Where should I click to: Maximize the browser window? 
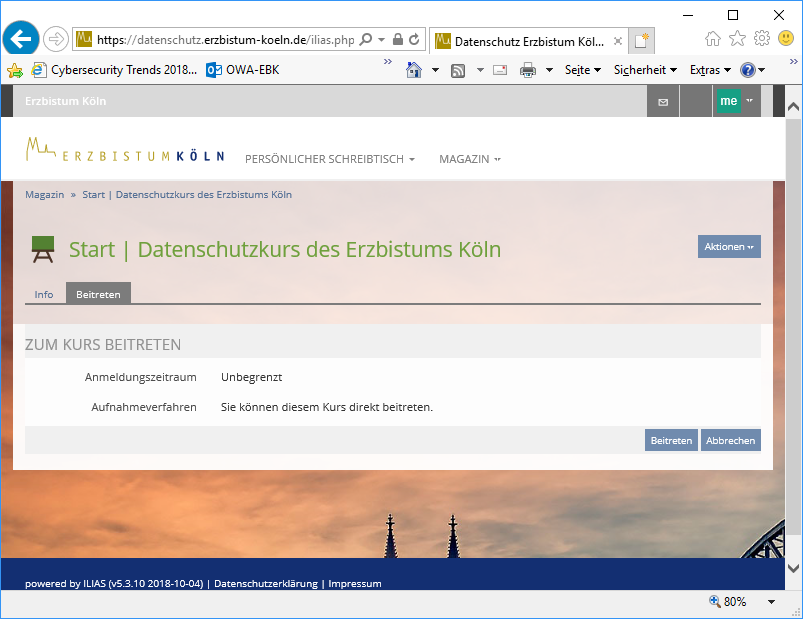[x=733, y=15]
